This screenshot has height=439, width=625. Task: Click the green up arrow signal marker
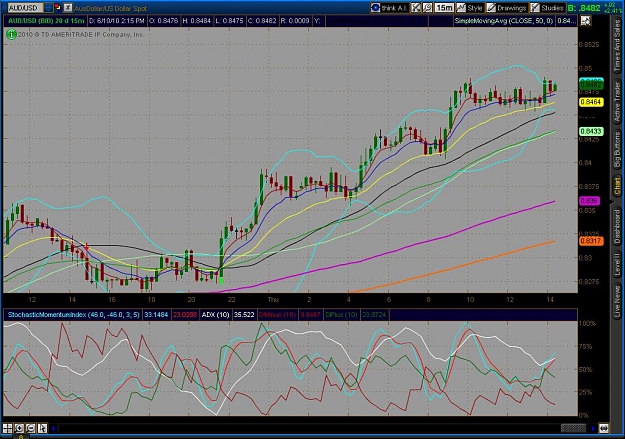221,281
